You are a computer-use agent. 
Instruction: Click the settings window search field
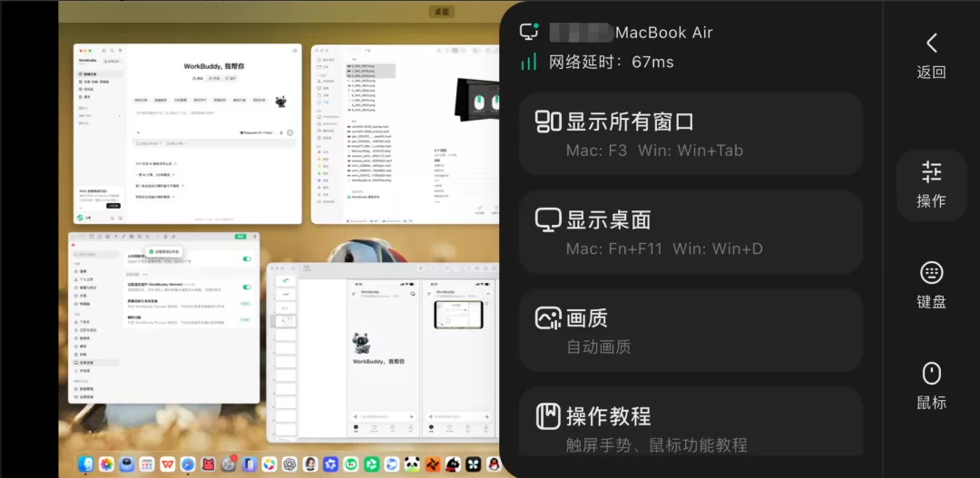(95, 254)
